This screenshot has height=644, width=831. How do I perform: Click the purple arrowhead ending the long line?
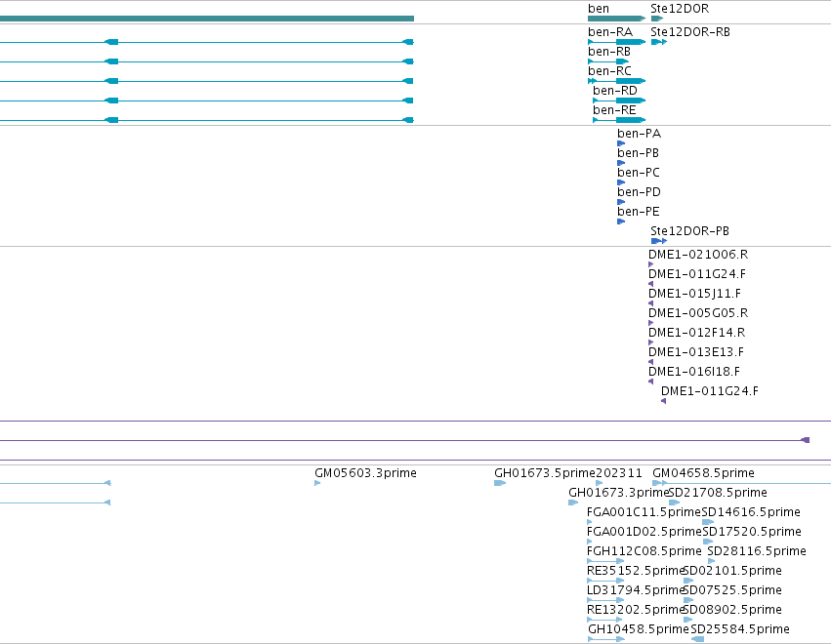(805, 440)
